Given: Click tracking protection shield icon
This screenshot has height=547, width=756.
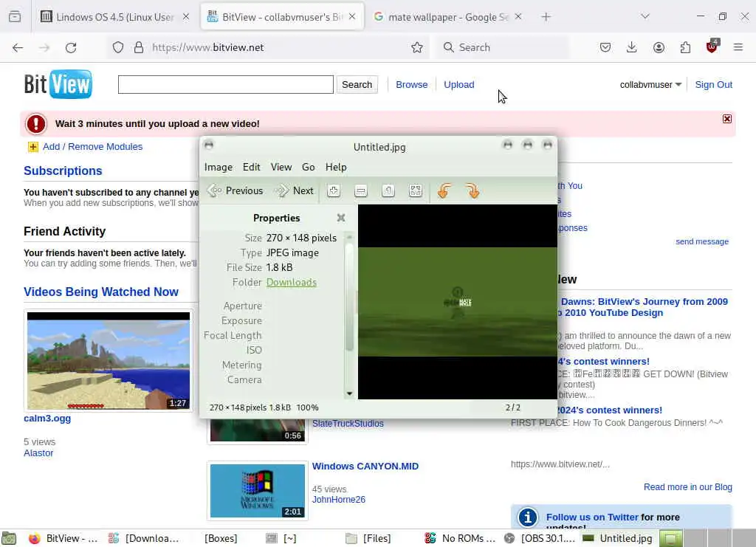Looking at the screenshot, I should point(118,47).
